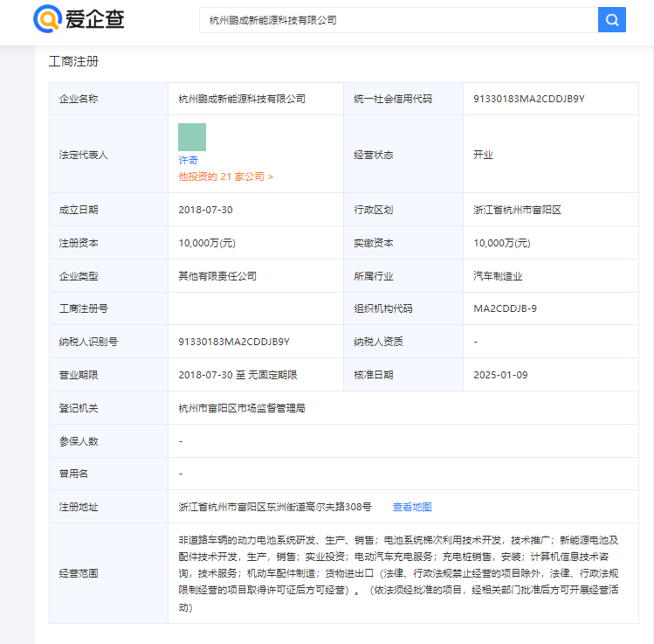Click the 纳税人资质 label cell
The height and width of the screenshot is (644, 654).
pos(403,342)
